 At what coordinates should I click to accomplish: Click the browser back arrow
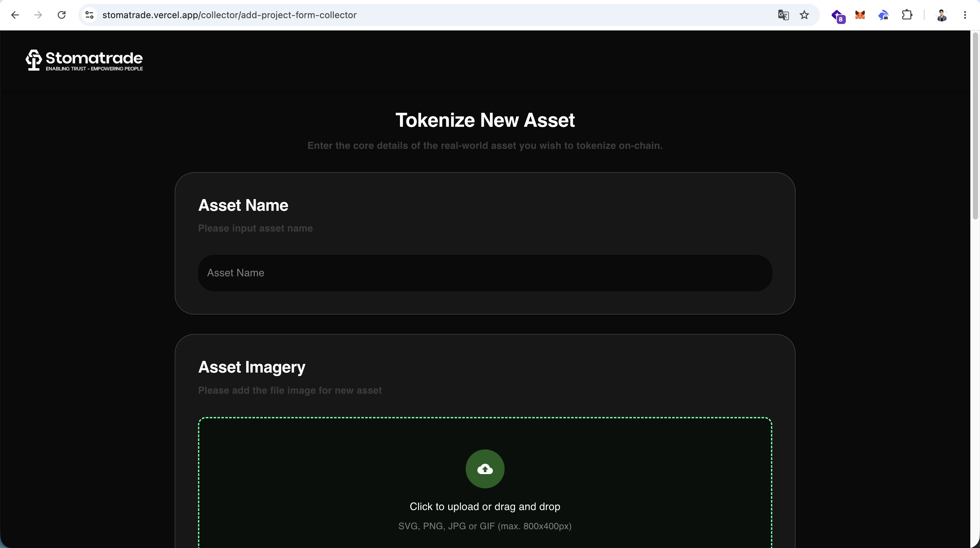click(15, 15)
